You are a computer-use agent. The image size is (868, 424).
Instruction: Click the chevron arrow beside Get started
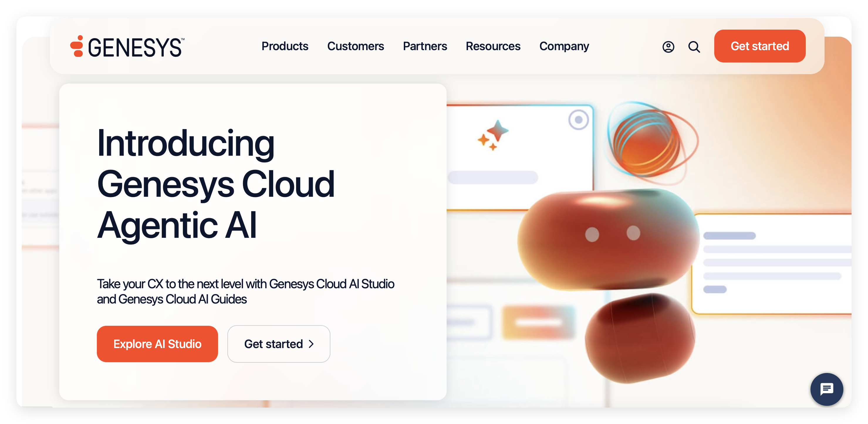311,344
